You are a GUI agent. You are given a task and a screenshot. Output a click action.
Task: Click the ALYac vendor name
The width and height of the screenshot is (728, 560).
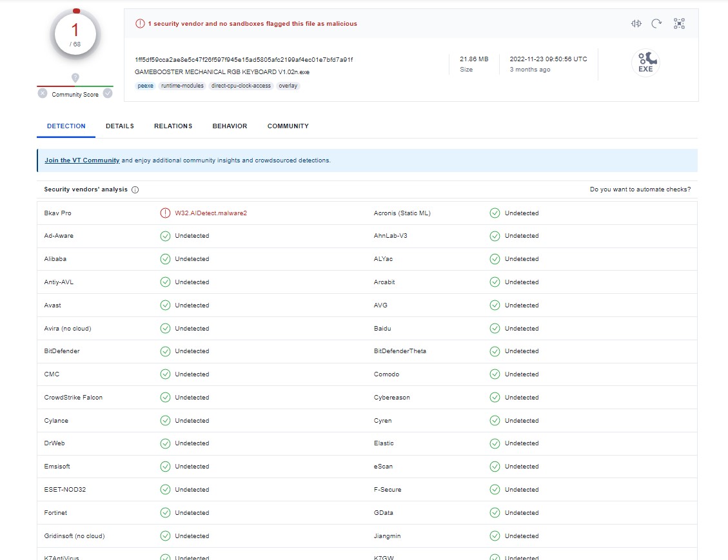[x=383, y=259]
